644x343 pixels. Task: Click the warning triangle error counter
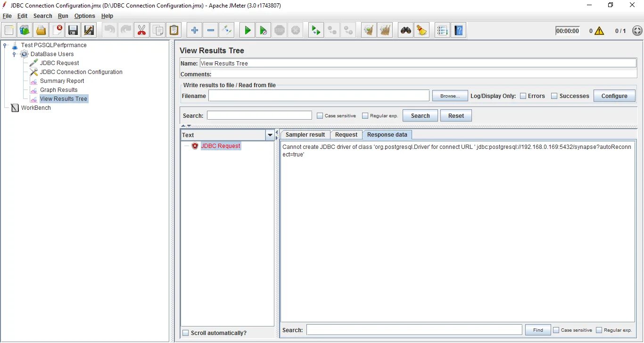coord(599,31)
